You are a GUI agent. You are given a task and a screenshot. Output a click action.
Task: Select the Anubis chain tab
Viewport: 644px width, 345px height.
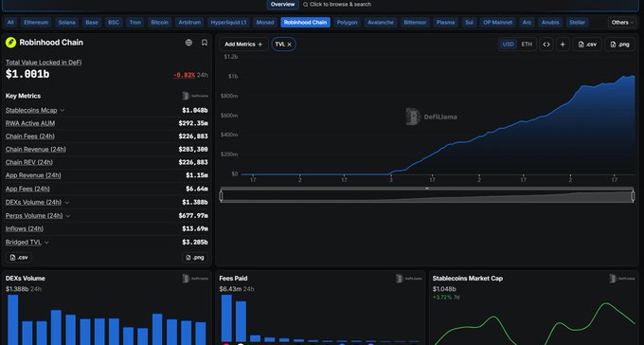click(550, 22)
